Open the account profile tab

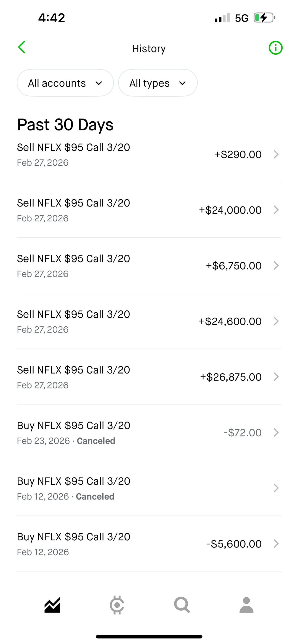246,605
